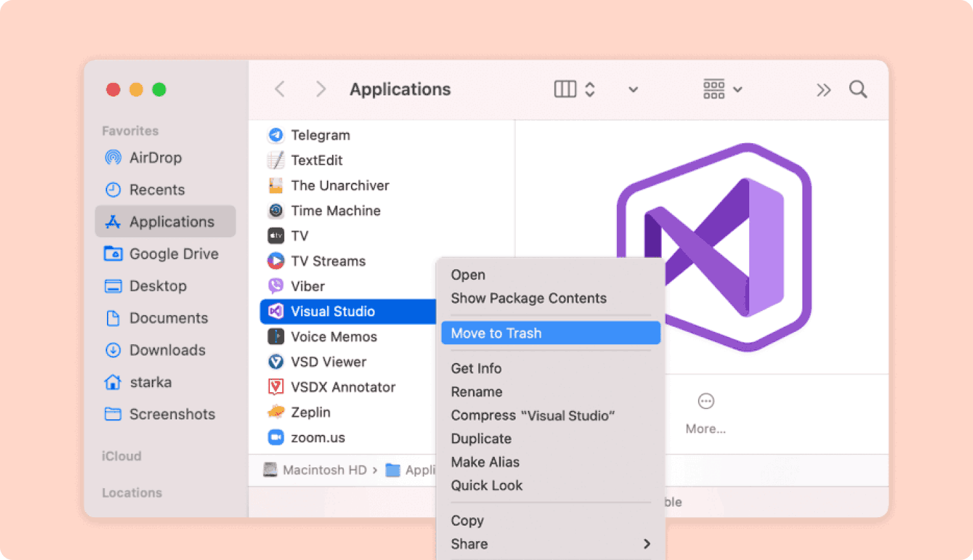The height and width of the screenshot is (560, 973).
Task: Click the TV Streams app icon
Action: (x=276, y=261)
